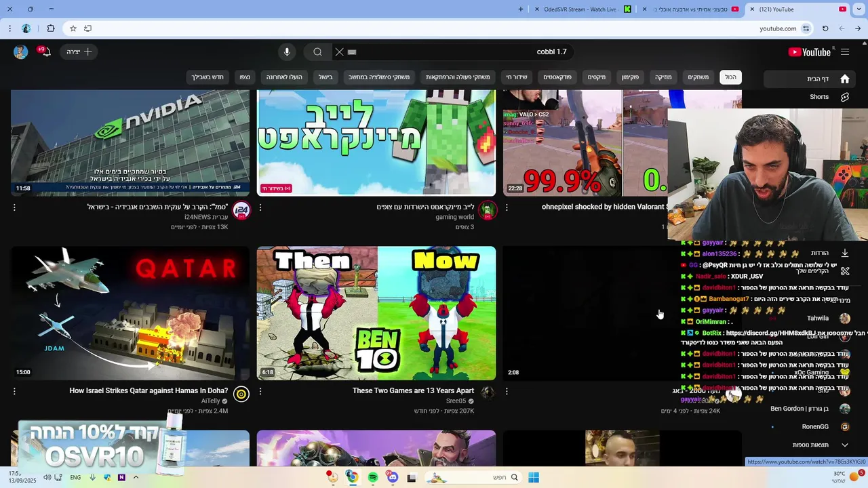Open the לייב מיינקראפט live thumbnail
Image resolution: width=868 pixels, height=488 pixels.
click(376, 143)
